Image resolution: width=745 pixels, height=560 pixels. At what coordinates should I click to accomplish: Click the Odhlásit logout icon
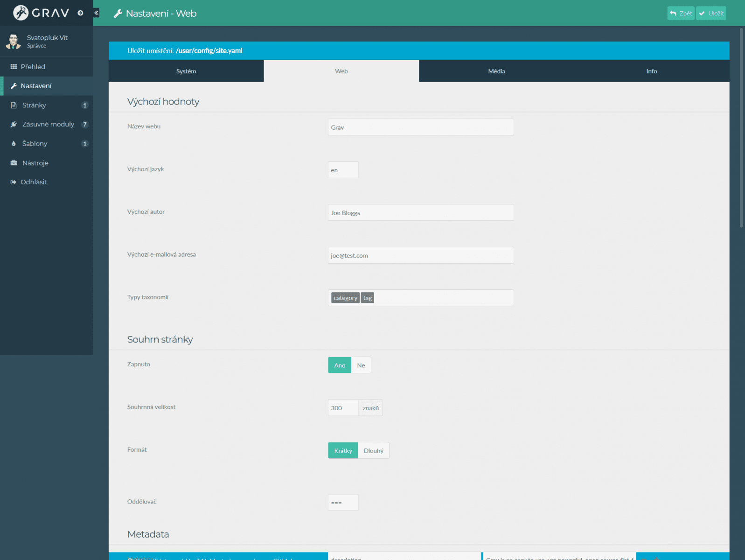(x=14, y=182)
